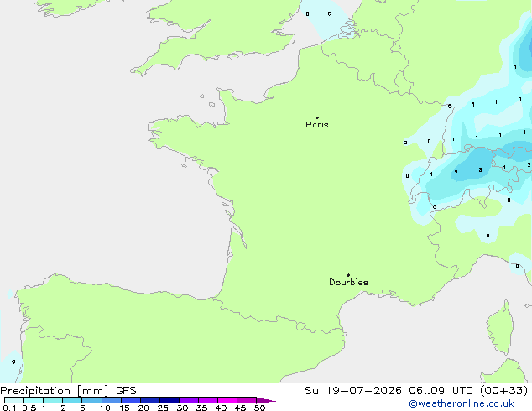Image resolution: width=532 pixels, height=411 pixels.
Task: Pick the 5 mm legend color swatch
Action: tap(91, 400)
